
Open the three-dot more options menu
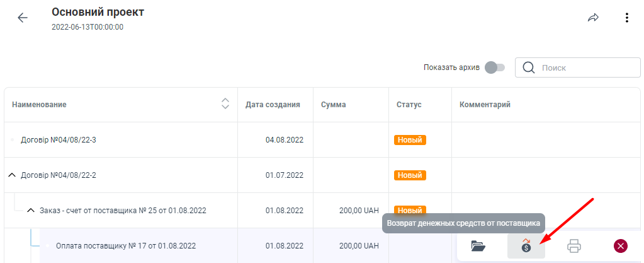click(626, 18)
